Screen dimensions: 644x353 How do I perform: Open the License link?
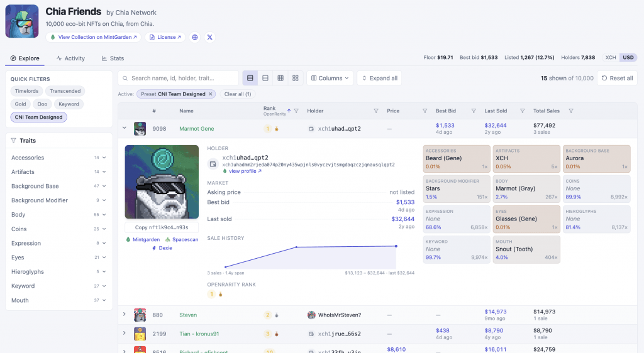(165, 37)
